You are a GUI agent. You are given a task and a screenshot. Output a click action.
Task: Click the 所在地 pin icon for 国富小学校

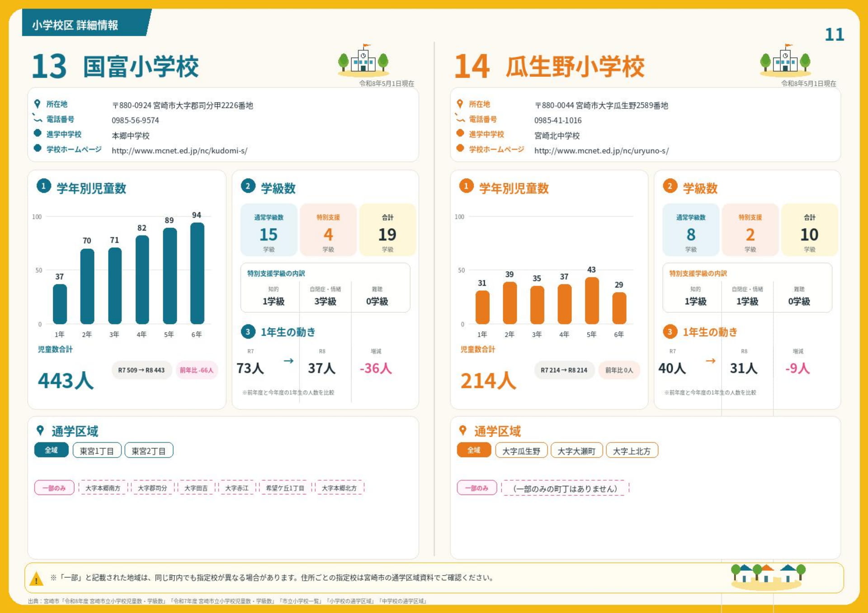click(x=37, y=104)
